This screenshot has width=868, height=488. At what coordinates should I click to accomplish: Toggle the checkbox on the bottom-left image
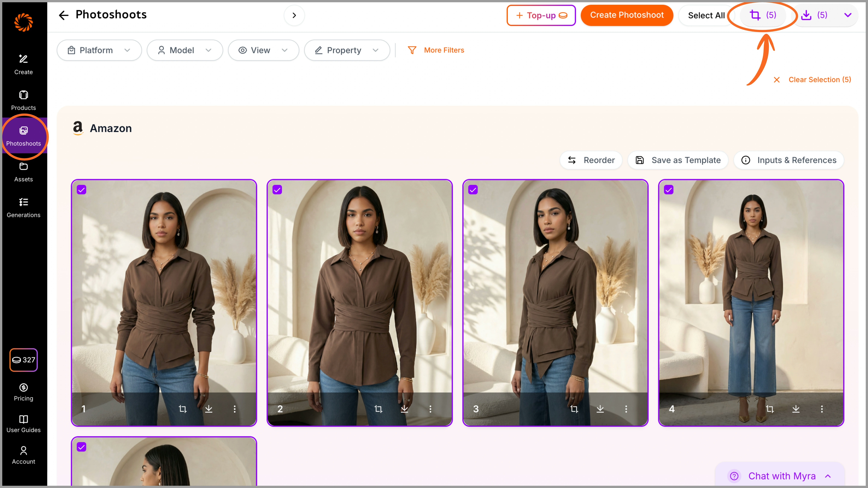(x=81, y=447)
